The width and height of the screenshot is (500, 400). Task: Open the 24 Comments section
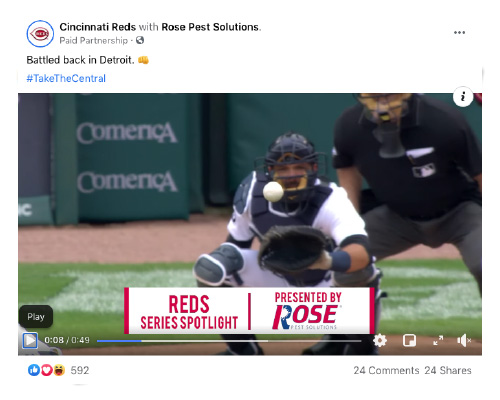pyautogui.click(x=386, y=370)
